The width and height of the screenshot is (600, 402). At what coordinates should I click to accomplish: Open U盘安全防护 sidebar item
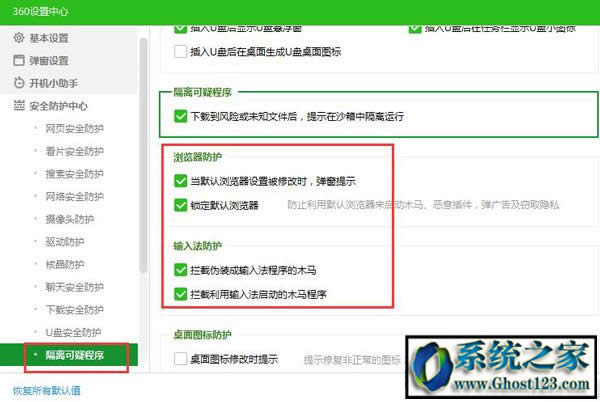[x=73, y=331]
